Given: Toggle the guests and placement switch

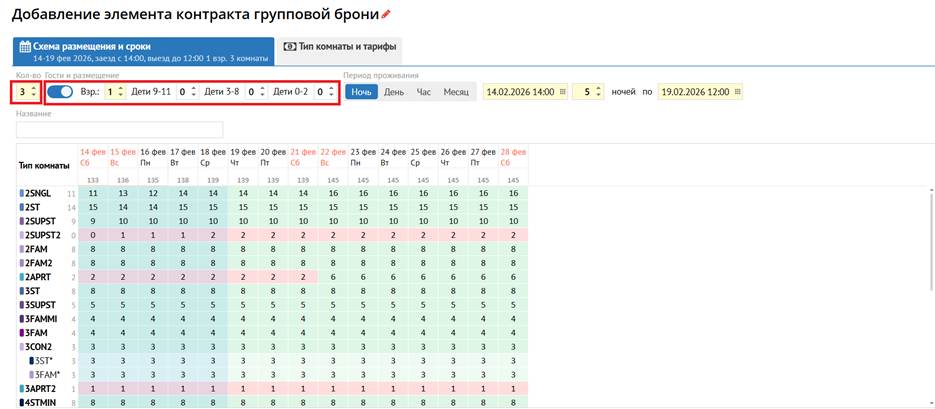Looking at the screenshot, I should tap(61, 91).
